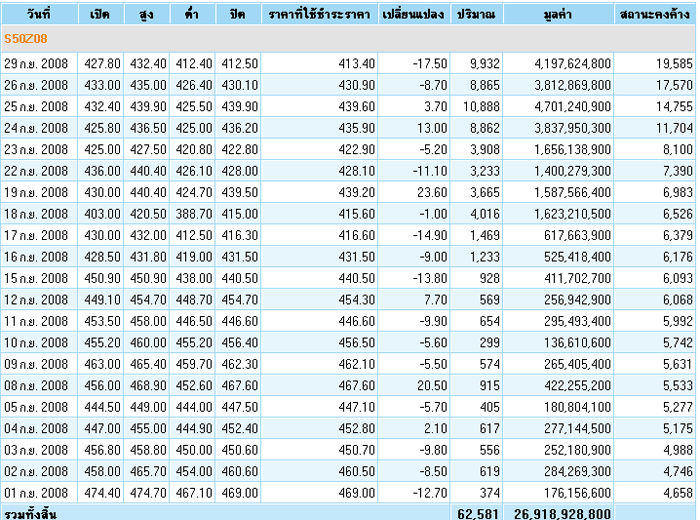Select the date 16 ก.ย. 2008

tap(36, 257)
